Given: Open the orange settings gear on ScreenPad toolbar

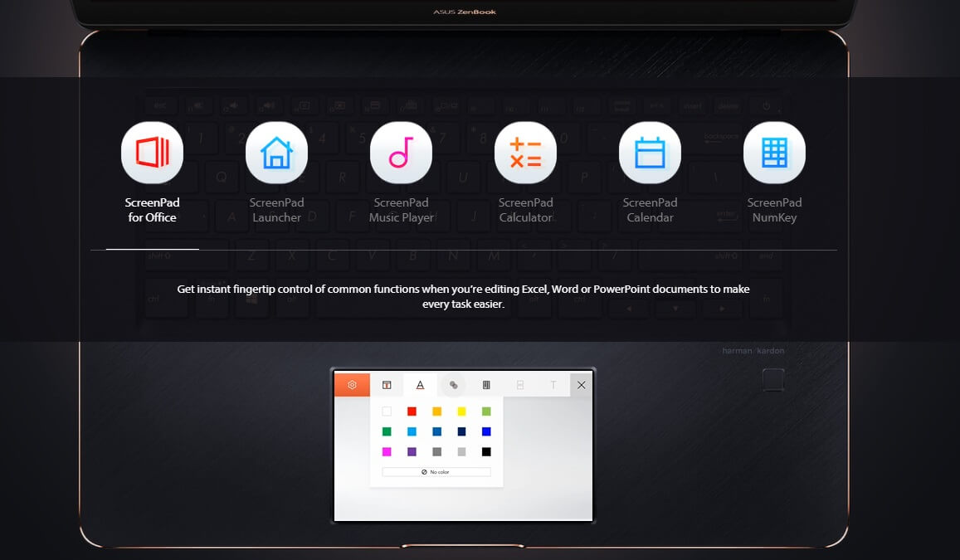Looking at the screenshot, I should [352, 385].
